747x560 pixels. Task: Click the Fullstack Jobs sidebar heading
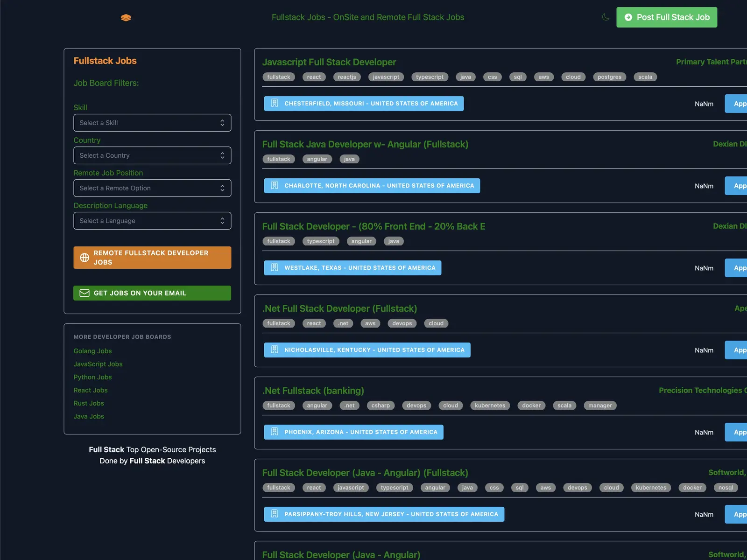click(x=105, y=61)
